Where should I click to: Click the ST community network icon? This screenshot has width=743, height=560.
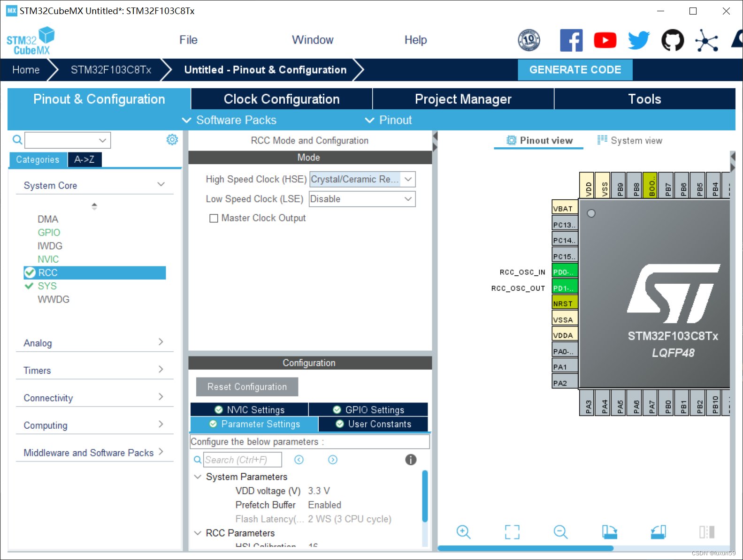pos(706,40)
